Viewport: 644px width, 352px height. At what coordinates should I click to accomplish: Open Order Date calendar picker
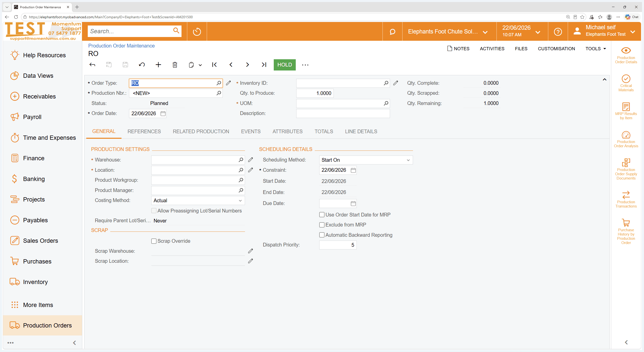tap(163, 113)
